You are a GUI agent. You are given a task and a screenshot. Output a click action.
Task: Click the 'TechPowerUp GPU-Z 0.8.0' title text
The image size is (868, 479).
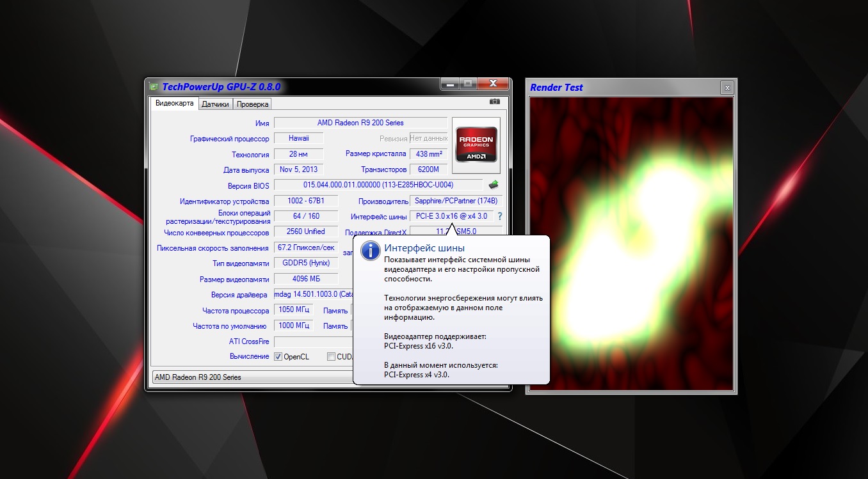point(221,86)
